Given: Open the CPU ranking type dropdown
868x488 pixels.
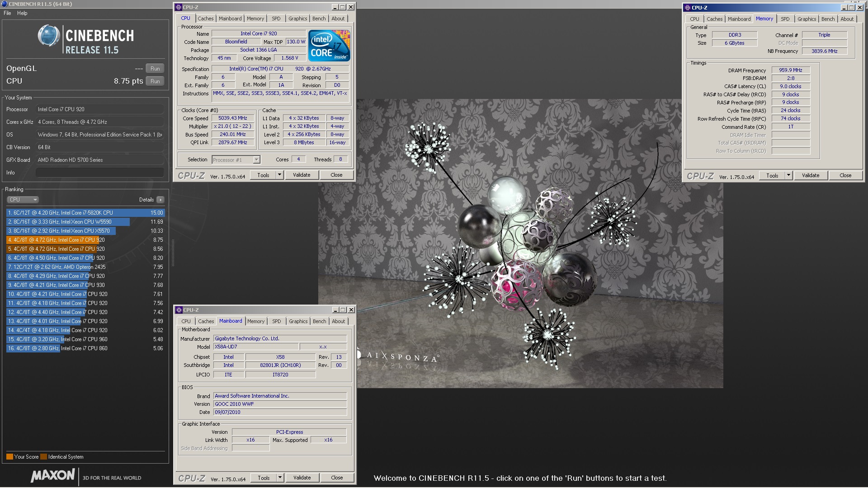Looking at the screenshot, I should pos(23,200).
